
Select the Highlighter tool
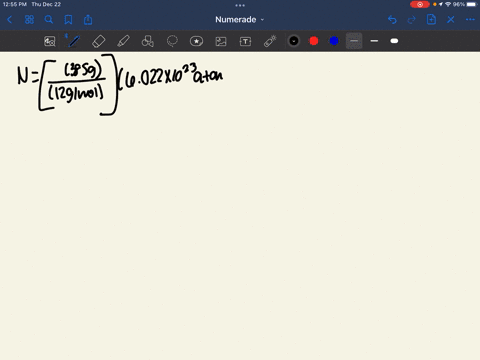coord(123,41)
